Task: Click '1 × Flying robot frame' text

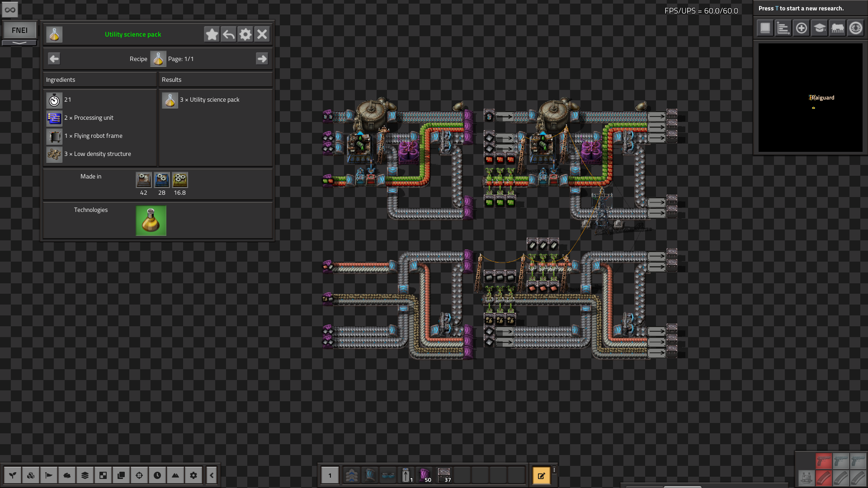Action: pos(93,136)
